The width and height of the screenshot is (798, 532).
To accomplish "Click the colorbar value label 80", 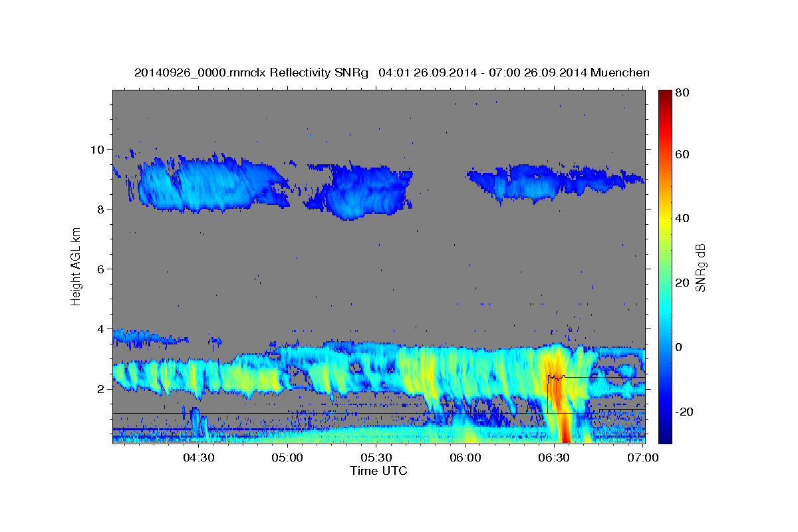I will (x=682, y=93).
